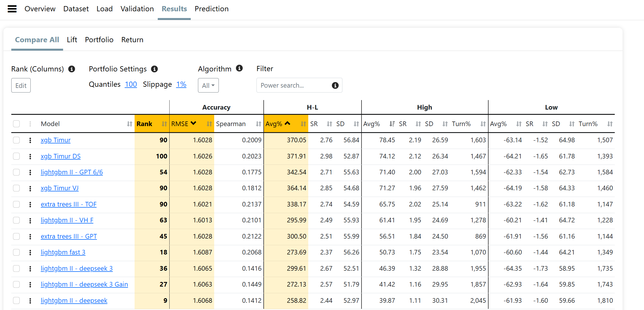The image size is (644, 310).
Task: Sort by Spearman column sort icon
Action: pyautogui.click(x=258, y=124)
